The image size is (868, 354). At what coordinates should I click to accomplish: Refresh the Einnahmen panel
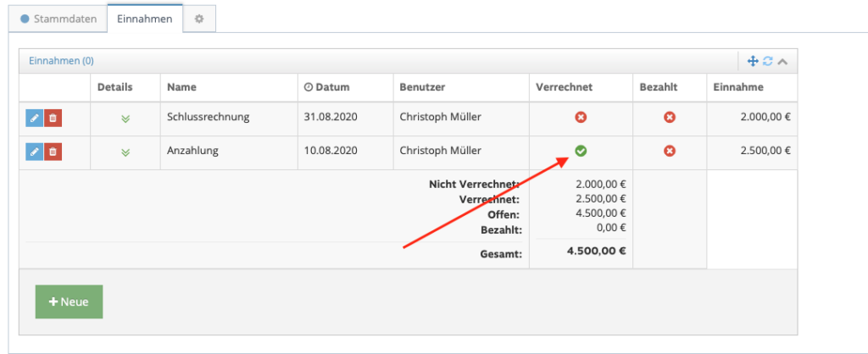point(767,61)
